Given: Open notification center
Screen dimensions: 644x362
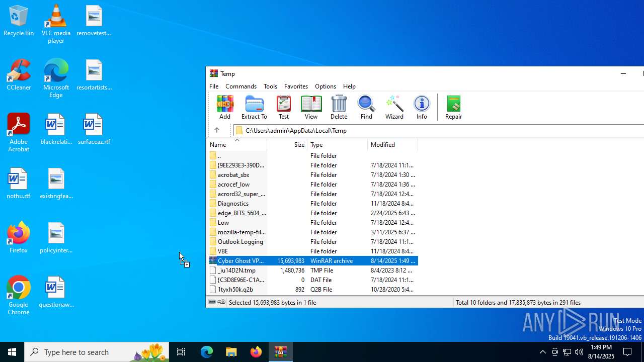Looking at the screenshot, I should (x=627, y=352).
